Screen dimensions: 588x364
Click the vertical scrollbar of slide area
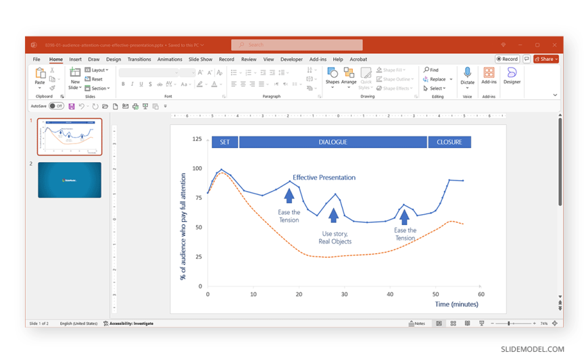point(560,161)
